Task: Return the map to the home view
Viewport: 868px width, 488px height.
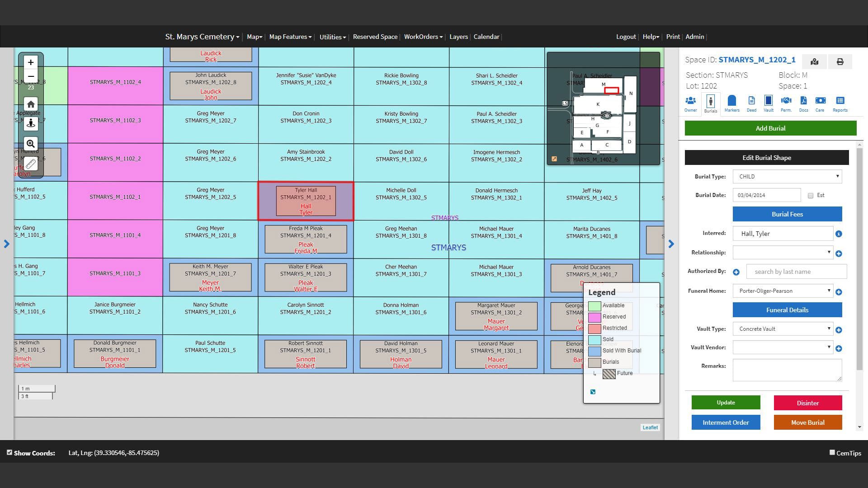Action: pyautogui.click(x=31, y=104)
